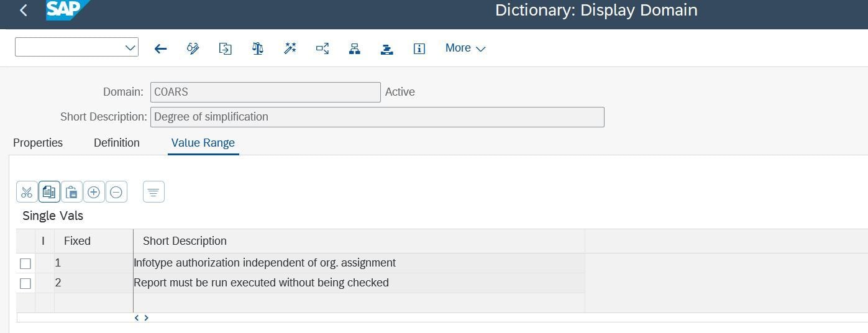Viewport: 868px width, 333px height.
Task: Go back using the header chevron
Action: [24, 11]
